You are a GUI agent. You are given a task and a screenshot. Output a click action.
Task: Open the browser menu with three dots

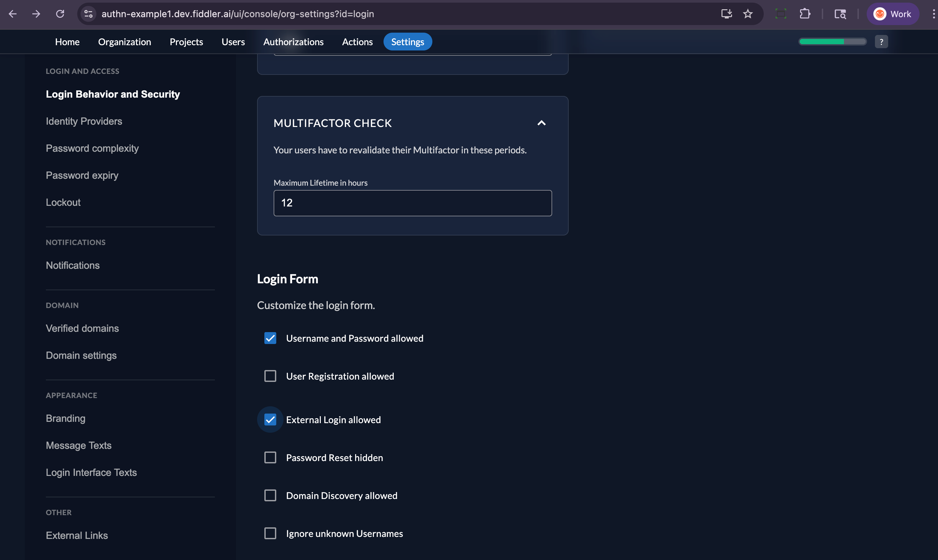(x=932, y=14)
